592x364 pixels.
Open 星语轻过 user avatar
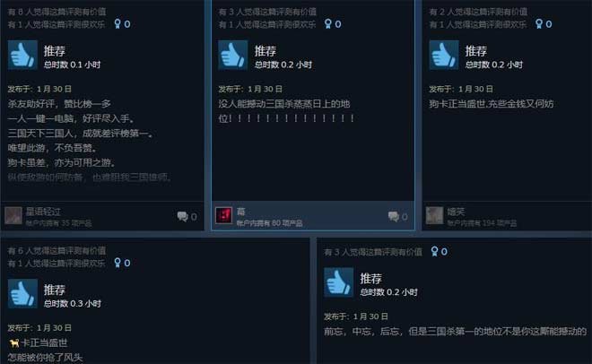click(x=13, y=216)
